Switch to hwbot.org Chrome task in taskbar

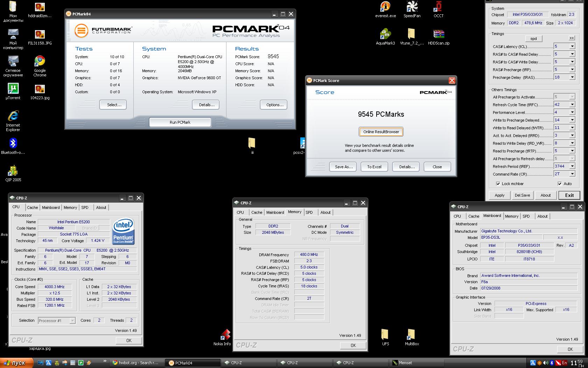138,363
